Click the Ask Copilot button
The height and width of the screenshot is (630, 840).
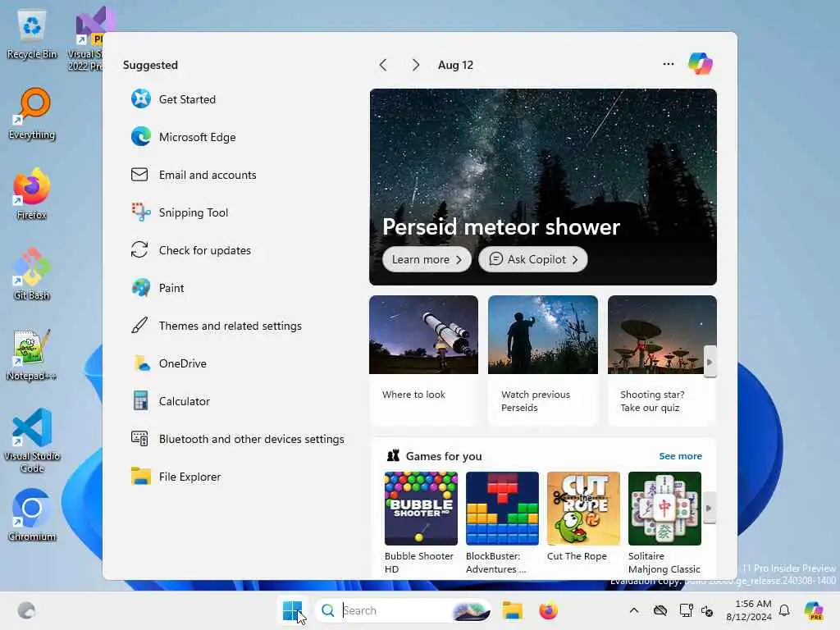tap(533, 259)
